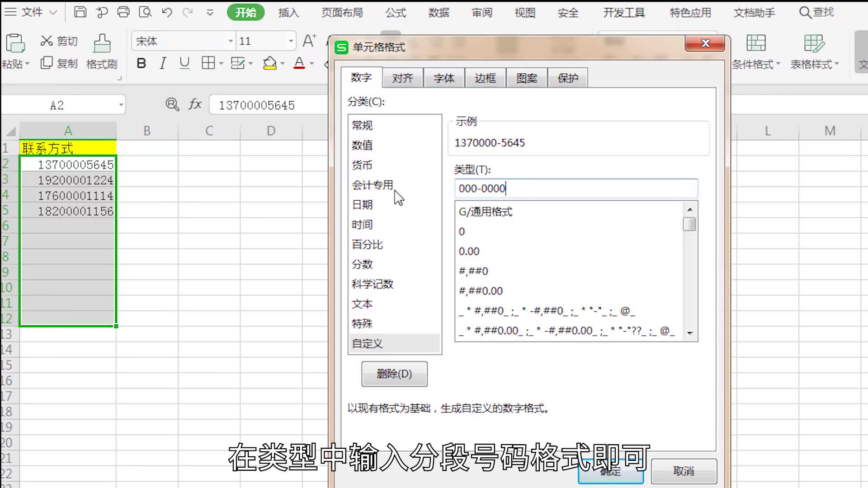
Task: Click the Fill Color bucket icon
Action: [x=270, y=63]
